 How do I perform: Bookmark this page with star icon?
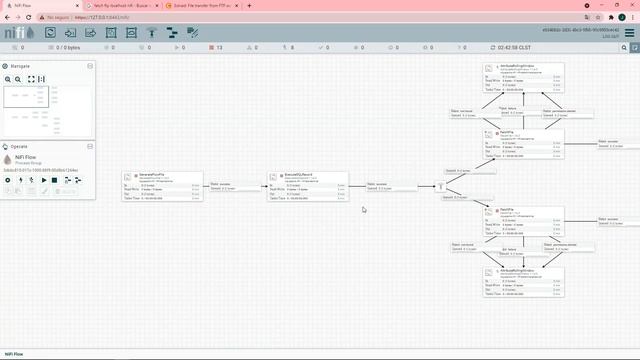(598, 17)
